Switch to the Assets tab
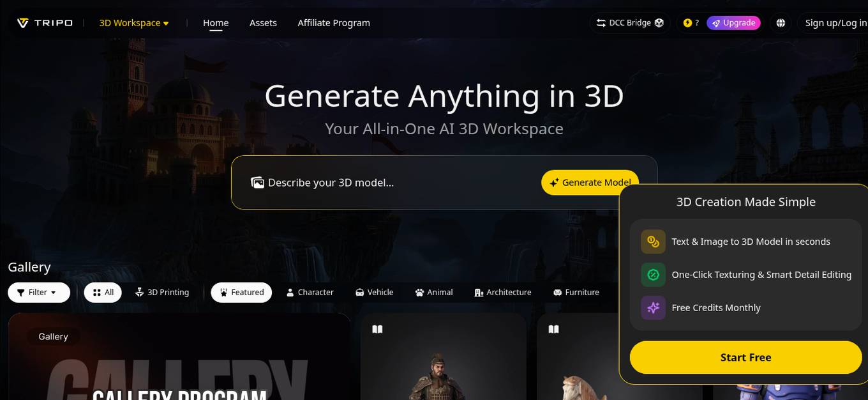Screen dimensions: 868x400 click(x=263, y=22)
